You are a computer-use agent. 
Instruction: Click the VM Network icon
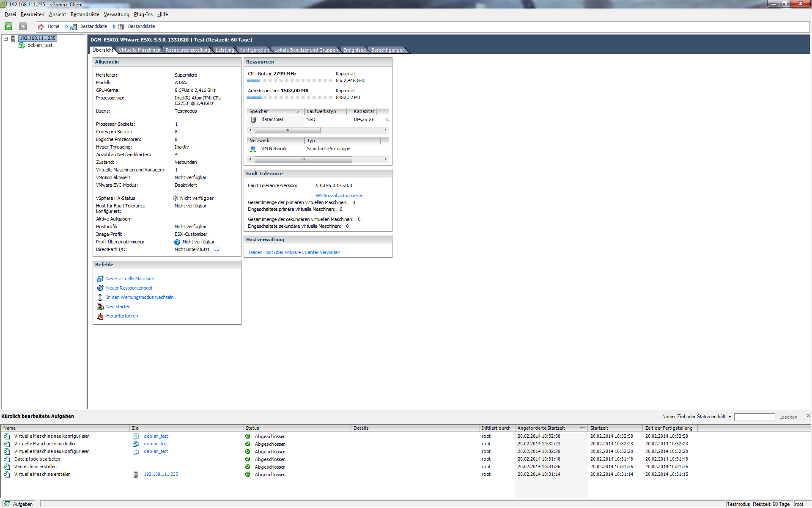click(253, 149)
